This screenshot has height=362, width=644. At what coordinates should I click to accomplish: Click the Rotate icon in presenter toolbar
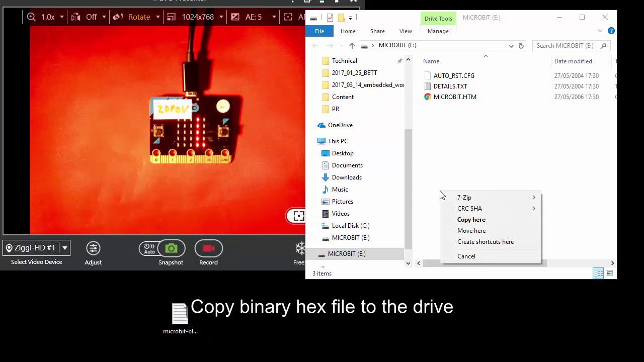tap(118, 17)
